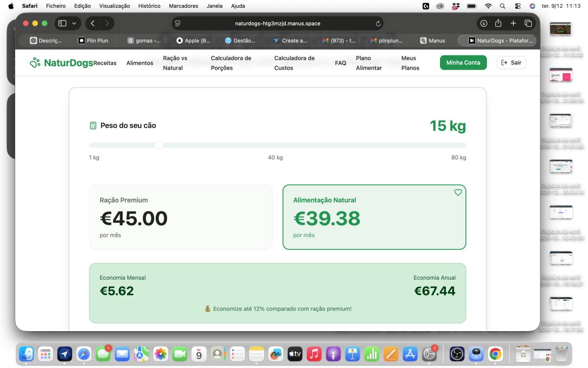The height and width of the screenshot is (368, 588).
Task: Open Spotlight search in the menu bar
Action: click(x=502, y=6)
